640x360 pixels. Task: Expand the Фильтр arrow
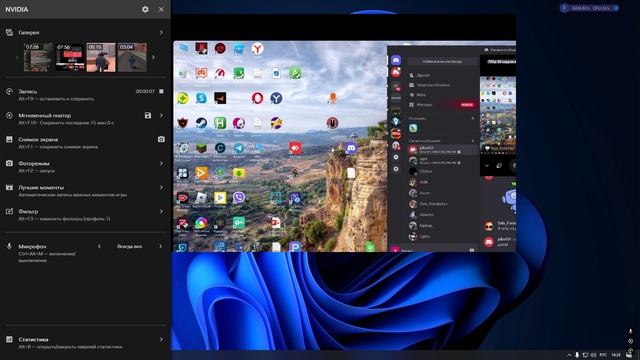tap(161, 211)
